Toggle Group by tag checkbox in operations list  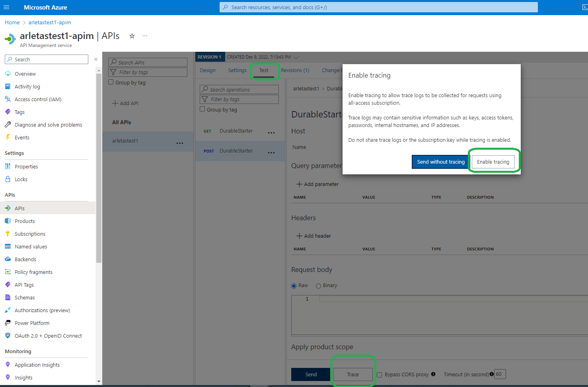(202, 109)
